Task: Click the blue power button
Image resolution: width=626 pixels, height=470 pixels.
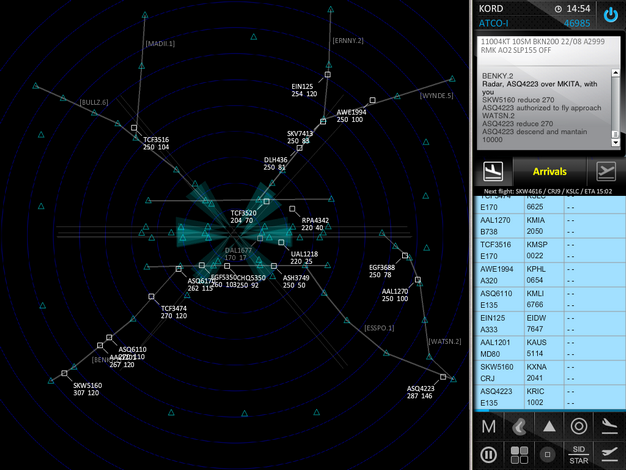Action: [609, 15]
